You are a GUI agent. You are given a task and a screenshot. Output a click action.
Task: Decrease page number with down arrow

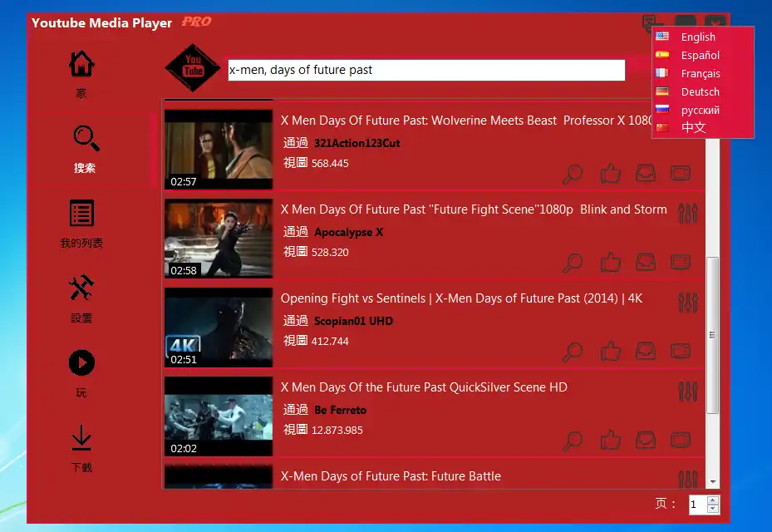713,510
